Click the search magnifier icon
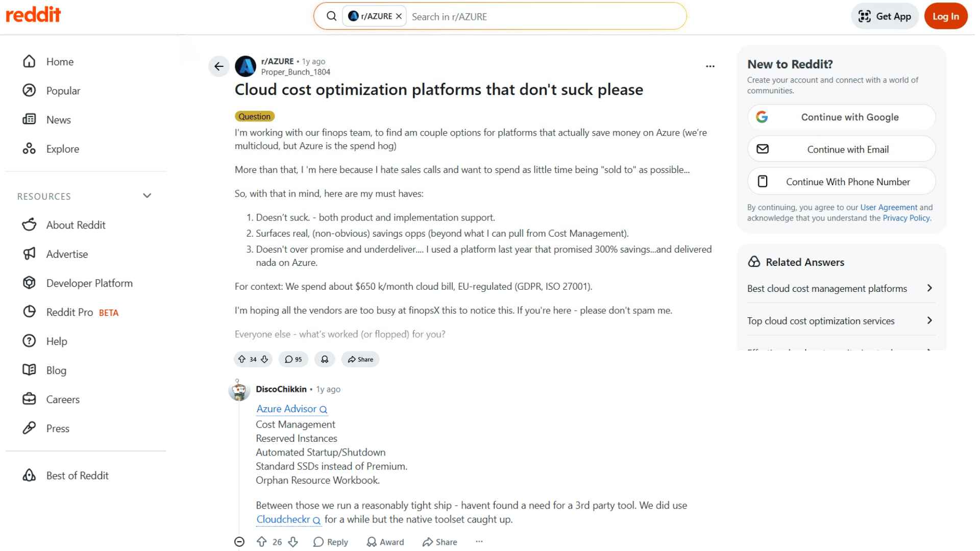This screenshot has width=980, height=551. point(331,16)
